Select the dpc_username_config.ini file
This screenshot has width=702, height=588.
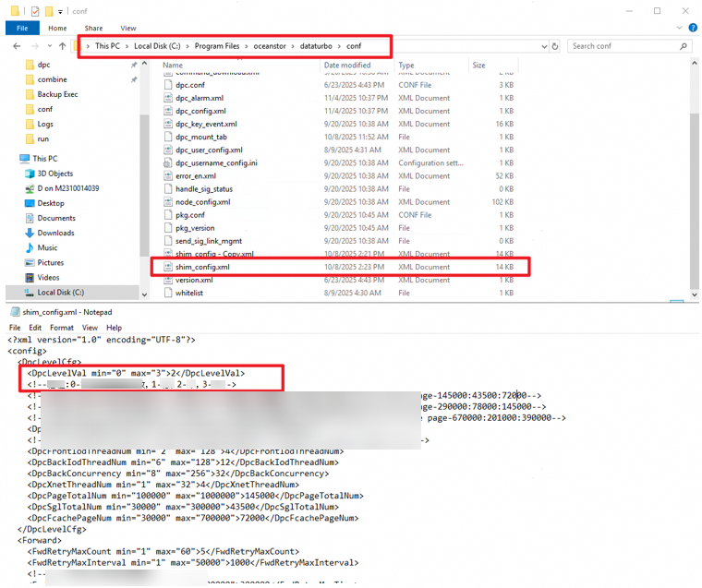pyautogui.click(x=216, y=162)
